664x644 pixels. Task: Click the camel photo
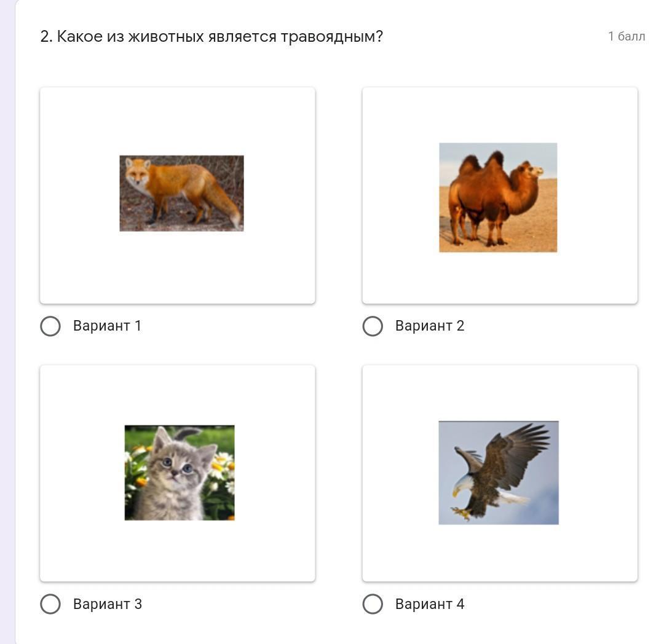coord(498,197)
